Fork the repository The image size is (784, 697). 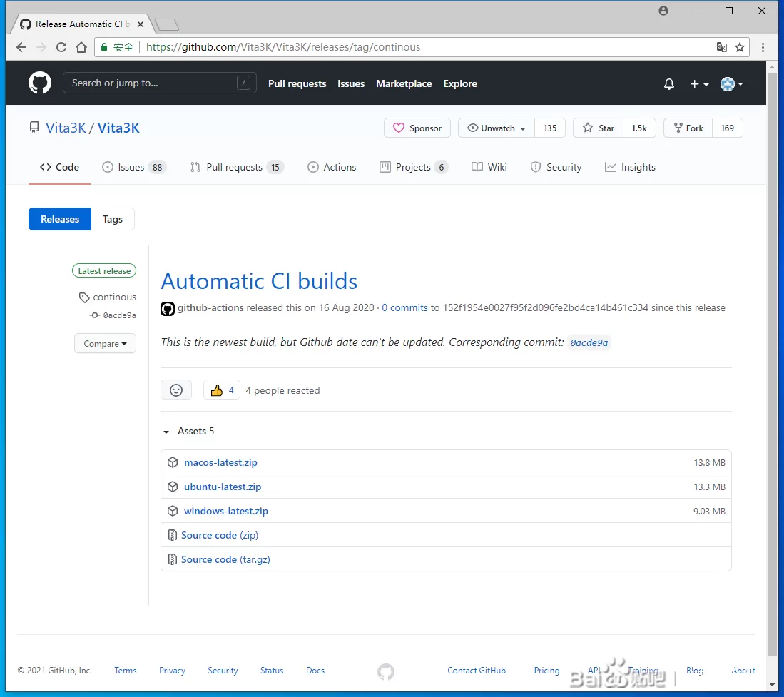(x=688, y=128)
